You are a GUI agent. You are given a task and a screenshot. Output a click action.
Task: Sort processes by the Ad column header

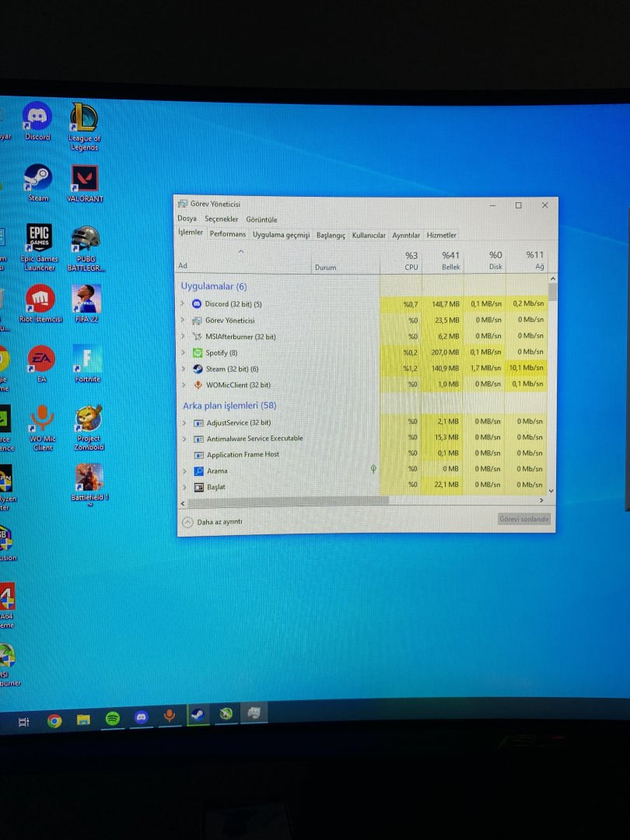coord(243,261)
